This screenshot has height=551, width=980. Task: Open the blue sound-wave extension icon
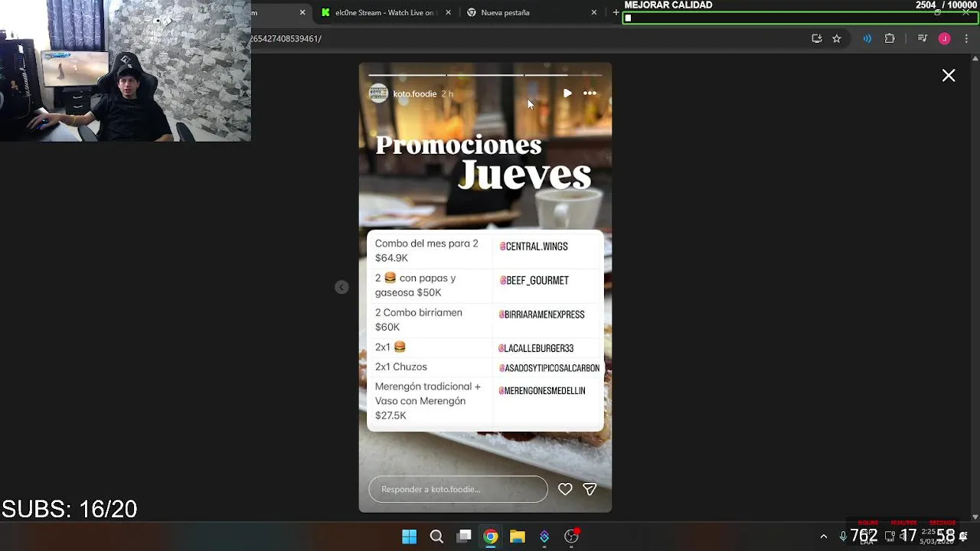pos(867,38)
